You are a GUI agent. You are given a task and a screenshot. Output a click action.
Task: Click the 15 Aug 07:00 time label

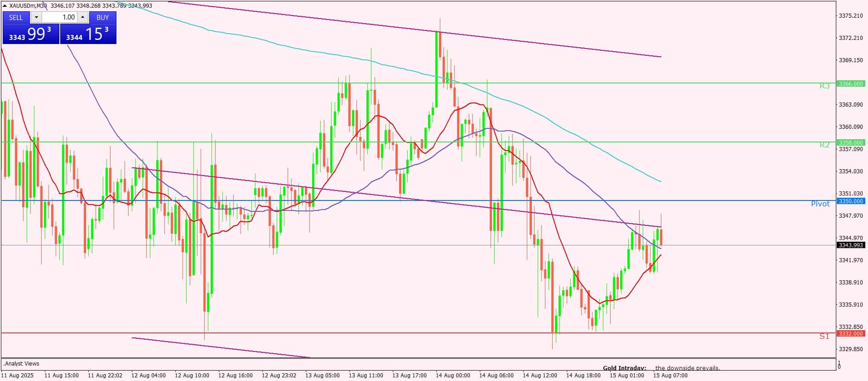click(670, 375)
